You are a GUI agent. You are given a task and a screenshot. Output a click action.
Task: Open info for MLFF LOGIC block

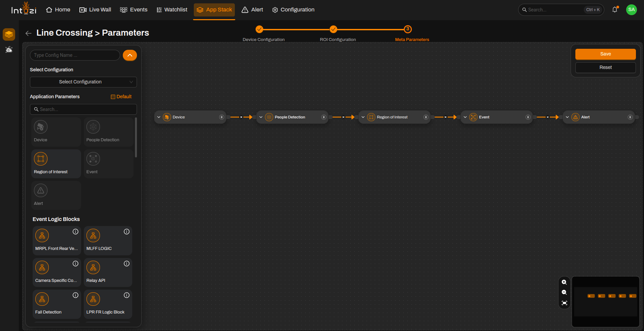[127, 231]
